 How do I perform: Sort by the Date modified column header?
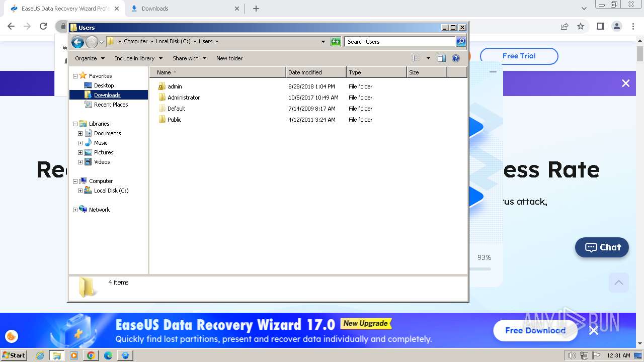coord(316,72)
